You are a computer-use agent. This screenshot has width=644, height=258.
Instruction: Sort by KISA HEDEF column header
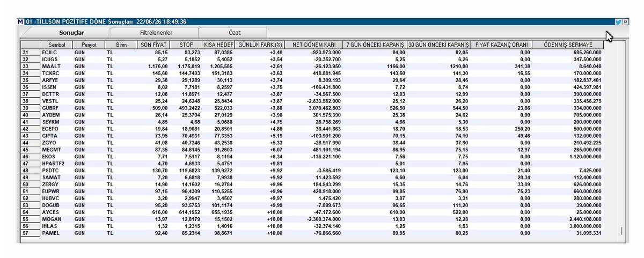tap(218, 45)
